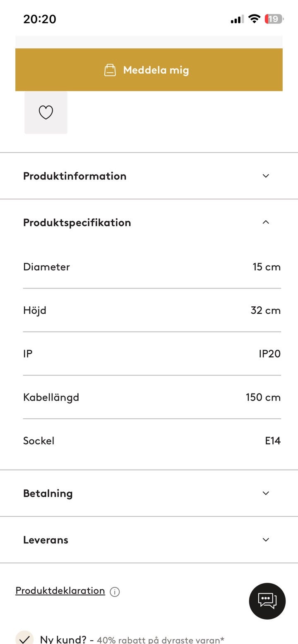Tap the cellular signal bars icon
Screen dimensions: 298x644
point(237,19)
